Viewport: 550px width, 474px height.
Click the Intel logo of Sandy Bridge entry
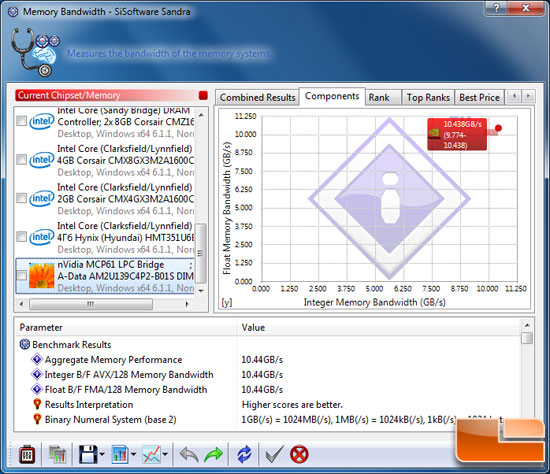tap(41, 121)
